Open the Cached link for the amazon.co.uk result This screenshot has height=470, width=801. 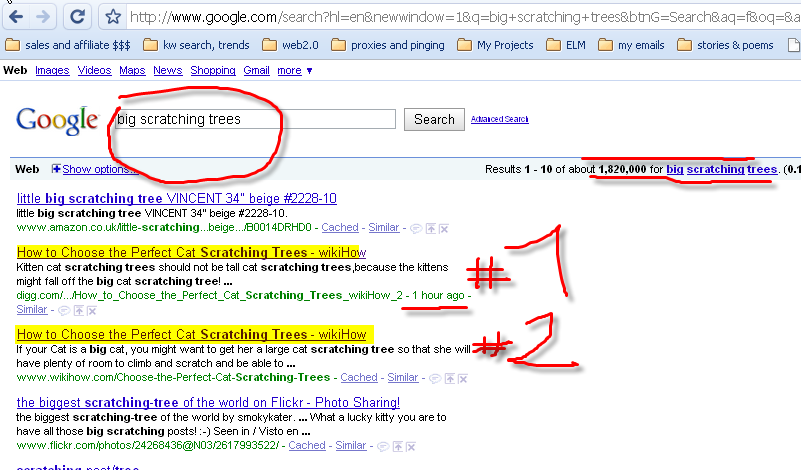(x=340, y=227)
